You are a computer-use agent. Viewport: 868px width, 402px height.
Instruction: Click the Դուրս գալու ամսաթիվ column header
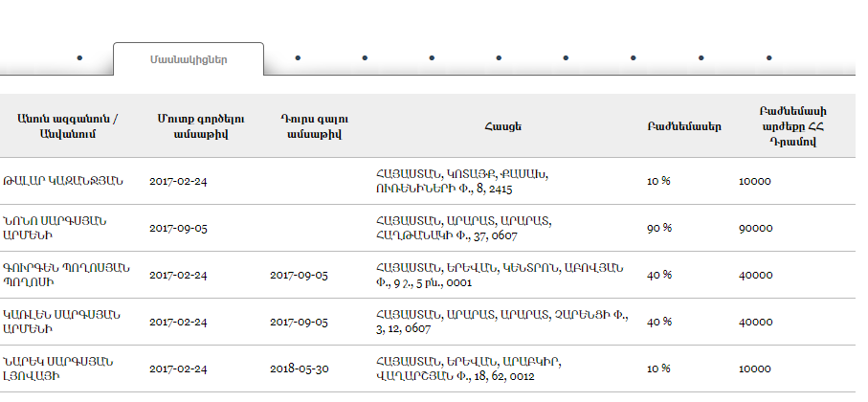click(315, 126)
